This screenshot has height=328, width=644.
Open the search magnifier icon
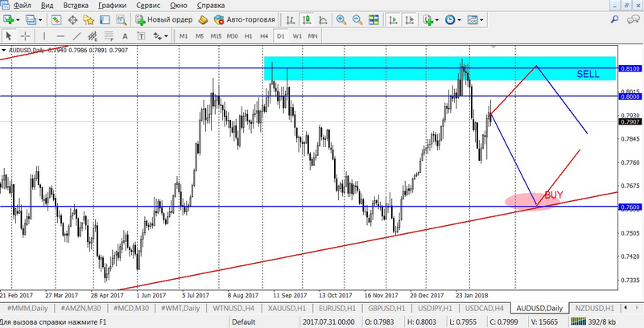click(x=615, y=19)
